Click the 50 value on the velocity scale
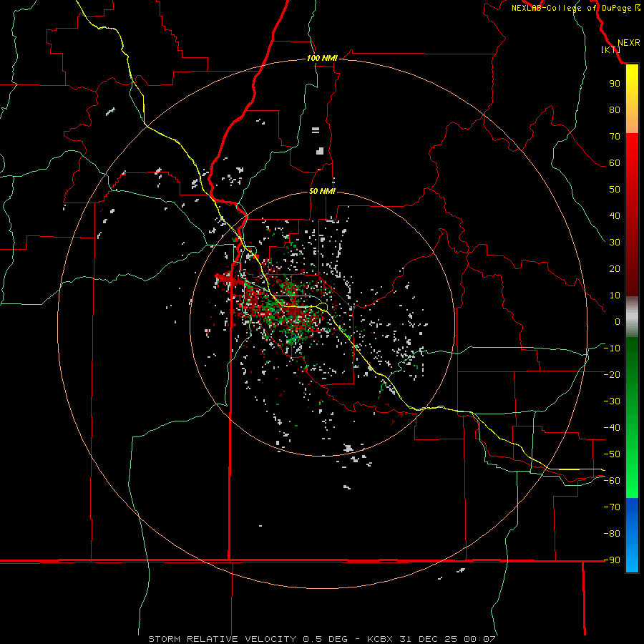 click(615, 190)
